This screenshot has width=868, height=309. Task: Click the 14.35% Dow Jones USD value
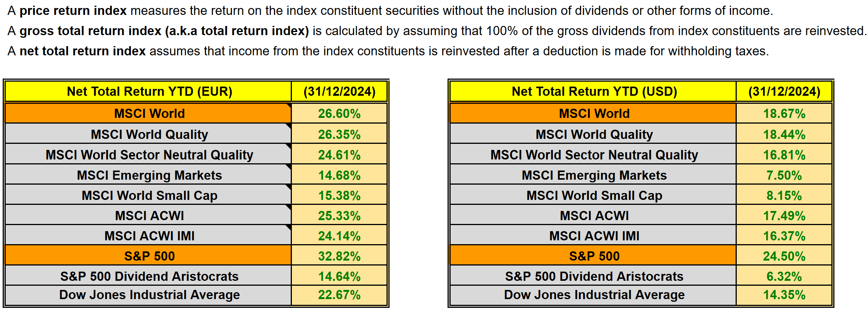pyautogui.click(x=784, y=295)
